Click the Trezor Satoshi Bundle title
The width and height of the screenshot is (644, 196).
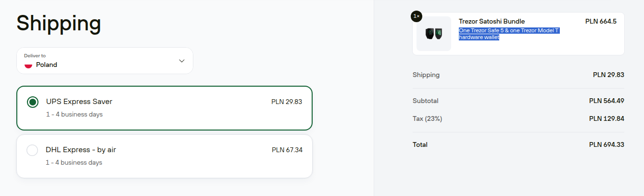tap(492, 22)
